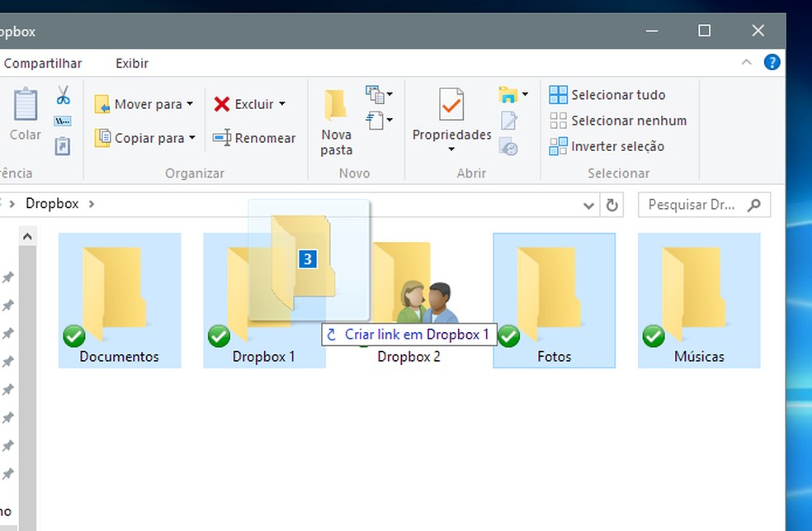Click the Editar document icon
This screenshot has height=531, width=812.
click(510, 121)
